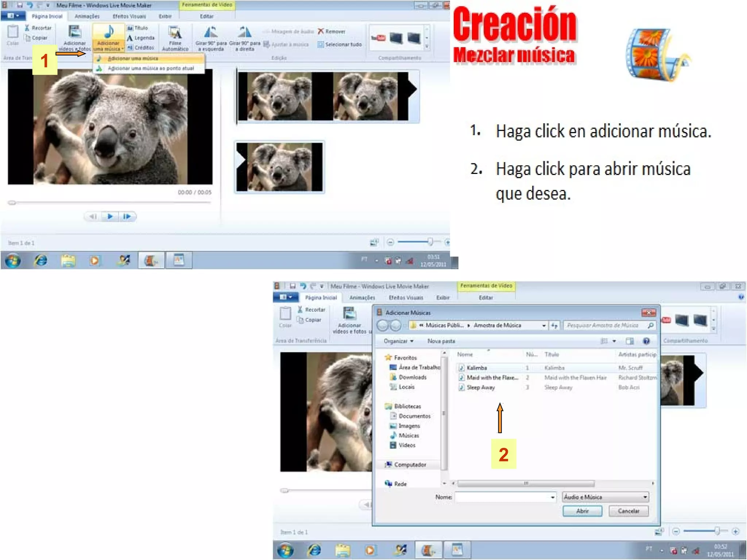Open Efeitos Visuais tab in top window
The height and width of the screenshot is (560, 747).
(129, 16)
